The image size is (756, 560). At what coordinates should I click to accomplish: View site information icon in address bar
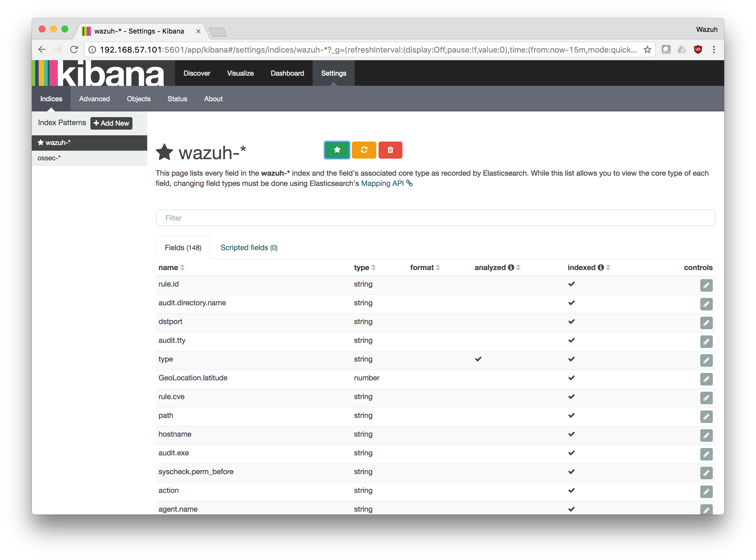point(92,50)
